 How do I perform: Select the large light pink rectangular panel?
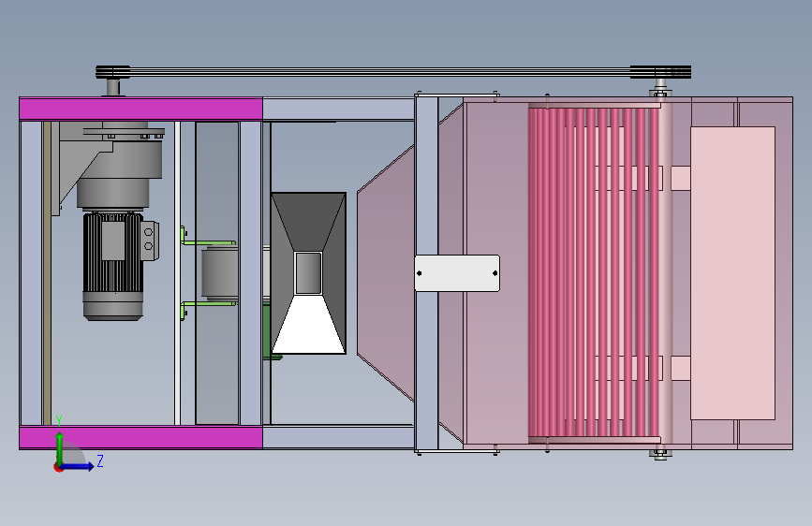click(732, 273)
